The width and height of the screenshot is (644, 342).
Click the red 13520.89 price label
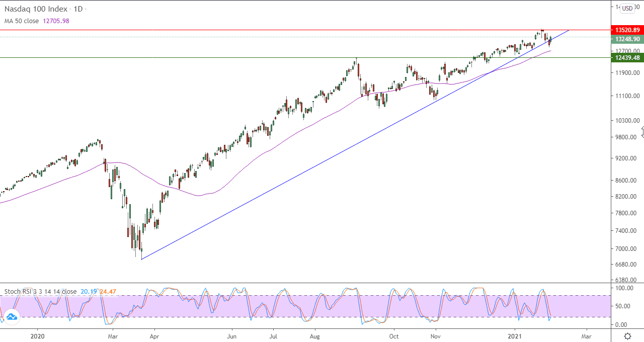[627, 30]
